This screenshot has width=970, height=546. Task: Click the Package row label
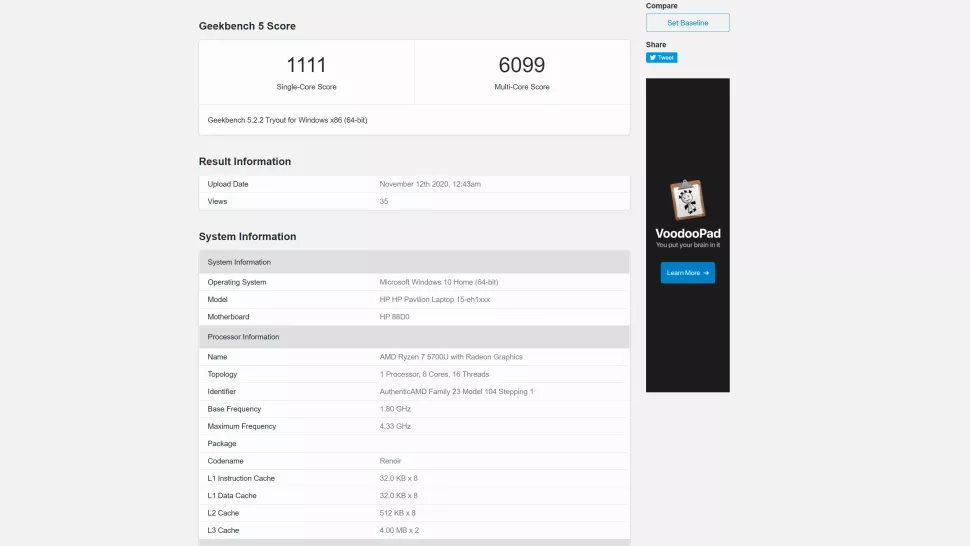click(x=221, y=443)
